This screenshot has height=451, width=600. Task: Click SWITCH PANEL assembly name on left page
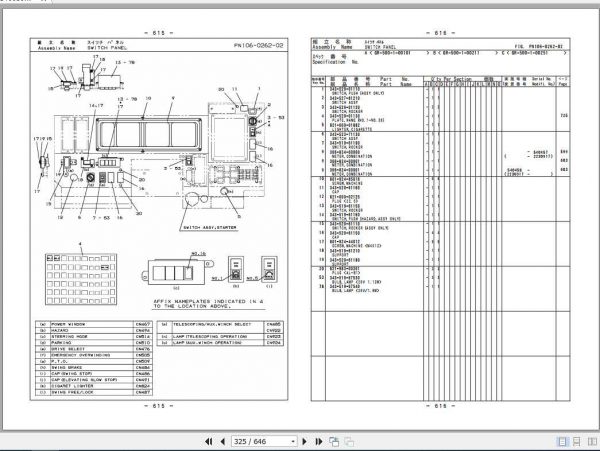click(107, 48)
